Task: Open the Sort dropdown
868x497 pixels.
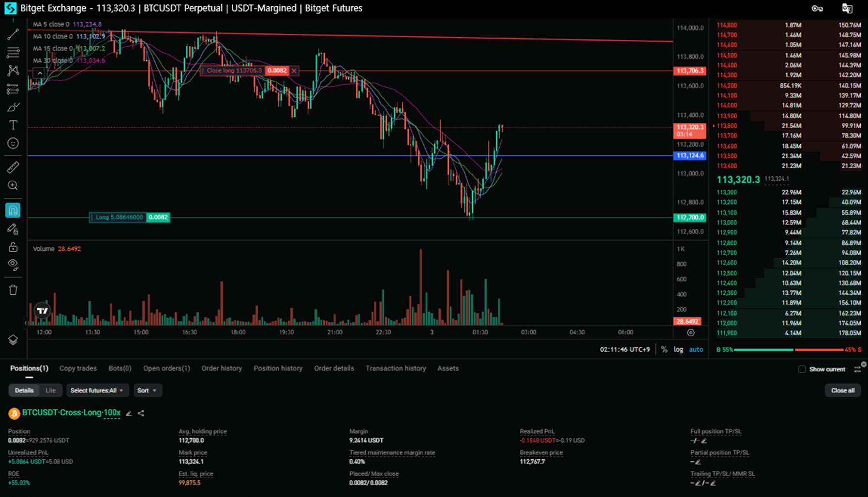Action: 147,391
